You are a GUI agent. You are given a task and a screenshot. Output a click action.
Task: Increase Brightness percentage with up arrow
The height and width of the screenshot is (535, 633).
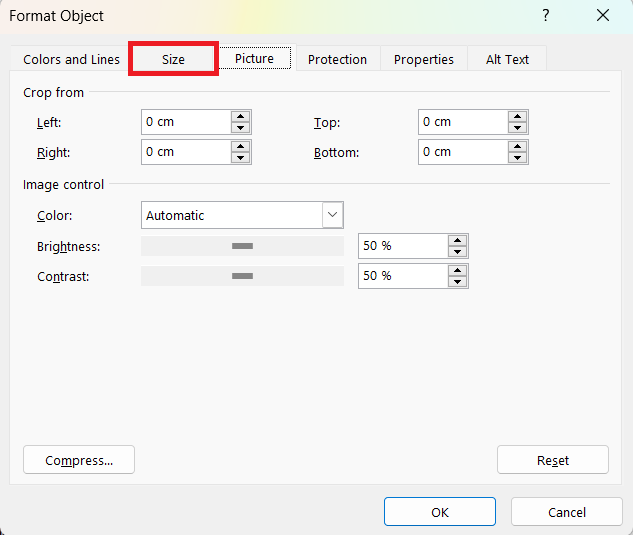457,241
